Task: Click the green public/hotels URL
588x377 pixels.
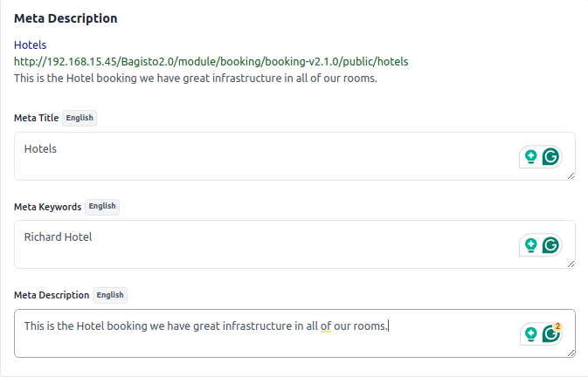Action: [x=211, y=62]
